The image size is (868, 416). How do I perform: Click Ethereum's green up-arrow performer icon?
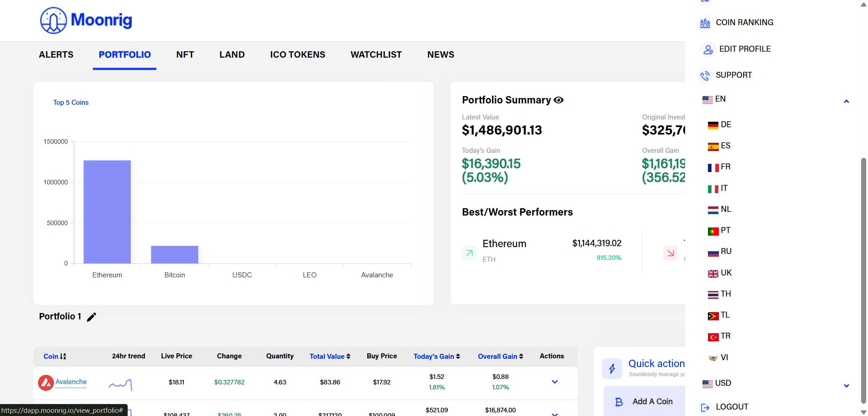coord(469,253)
